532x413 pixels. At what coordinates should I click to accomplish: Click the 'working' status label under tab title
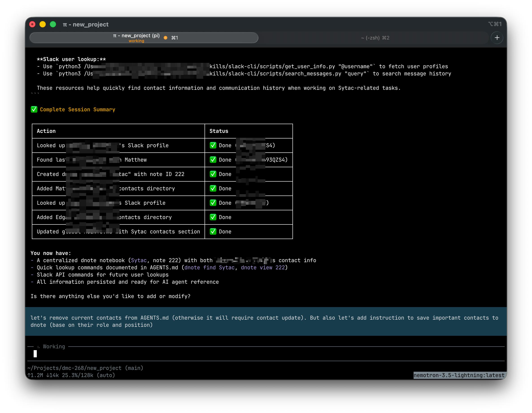[x=136, y=41]
